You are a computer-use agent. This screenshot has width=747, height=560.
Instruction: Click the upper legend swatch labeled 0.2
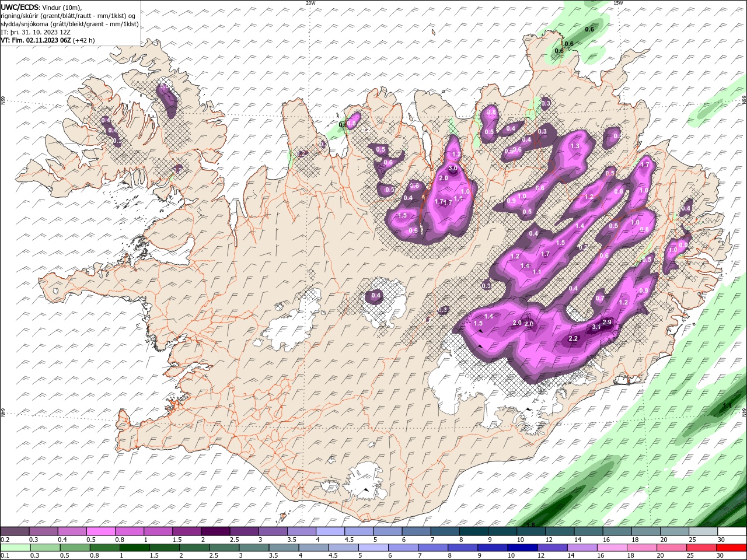coord(15,531)
